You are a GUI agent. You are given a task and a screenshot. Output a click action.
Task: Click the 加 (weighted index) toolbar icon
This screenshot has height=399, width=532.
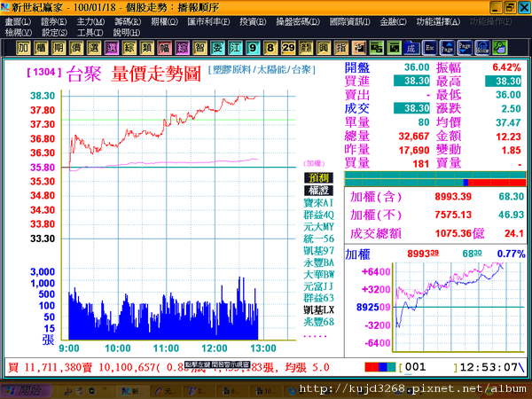(x=23, y=48)
